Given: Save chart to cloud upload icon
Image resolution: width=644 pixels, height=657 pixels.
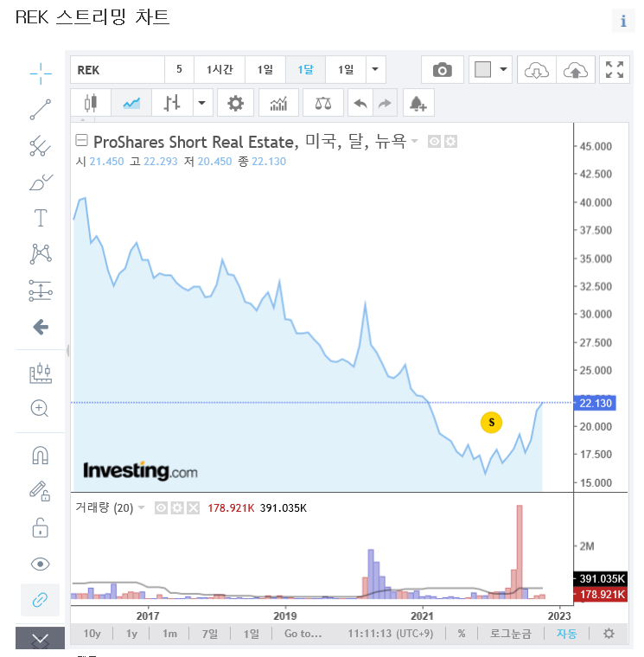Looking at the screenshot, I should [x=576, y=69].
